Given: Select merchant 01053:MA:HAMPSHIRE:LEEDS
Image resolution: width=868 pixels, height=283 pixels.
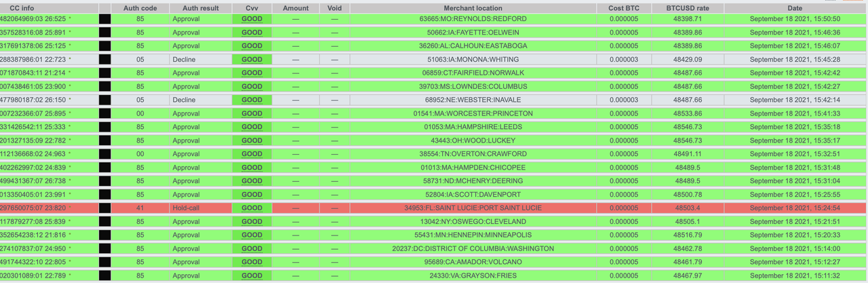Looking at the screenshot, I should [473, 127].
